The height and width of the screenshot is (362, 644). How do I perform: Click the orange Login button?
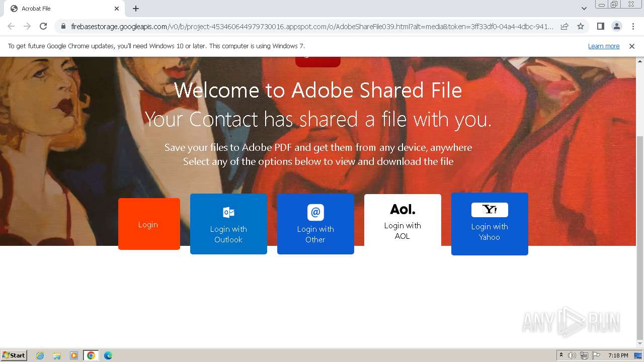tap(149, 224)
